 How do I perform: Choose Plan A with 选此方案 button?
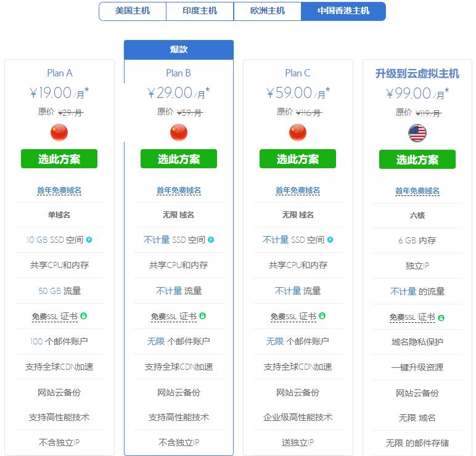(59, 158)
